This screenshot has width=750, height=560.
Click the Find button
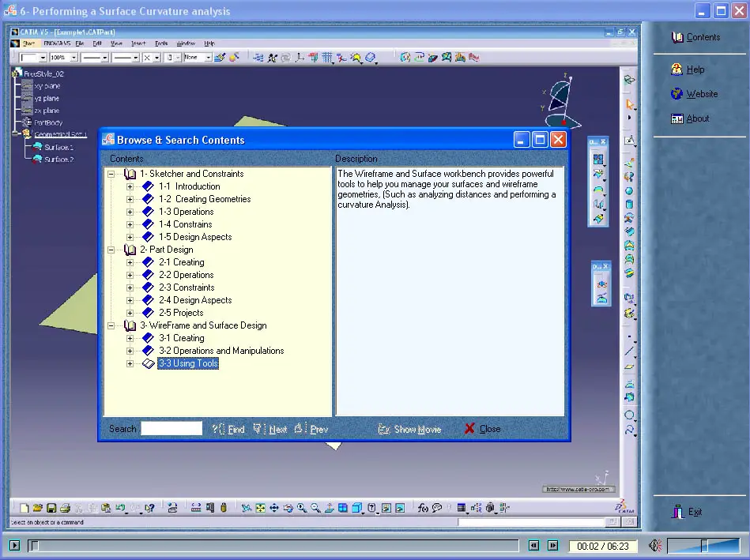point(228,429)
